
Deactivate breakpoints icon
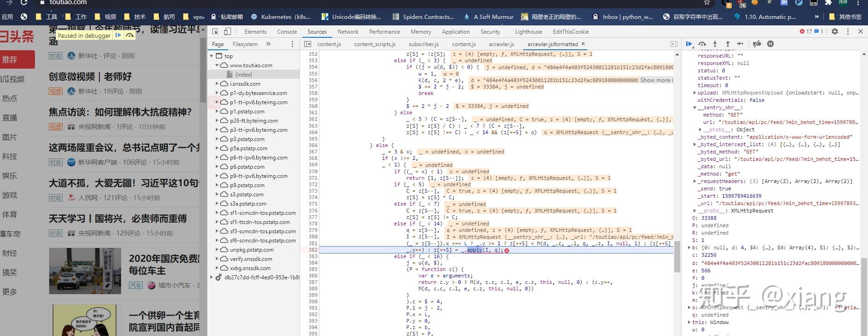pyautogui.click(x=757, y=44)
